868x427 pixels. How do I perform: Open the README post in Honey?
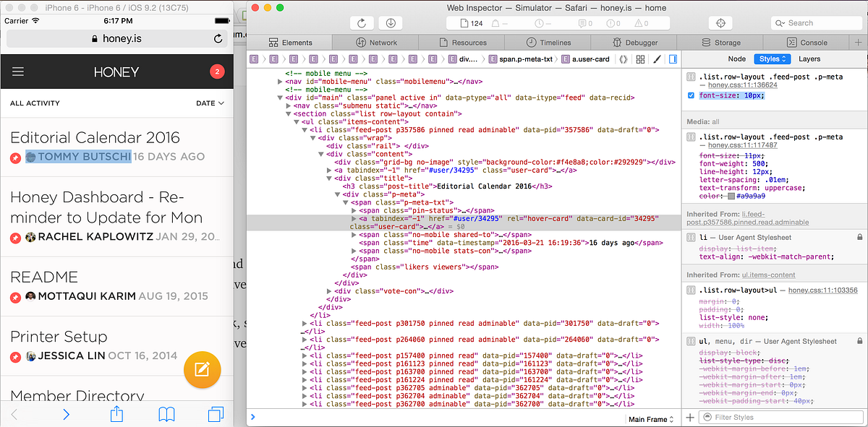pos(44,277)
